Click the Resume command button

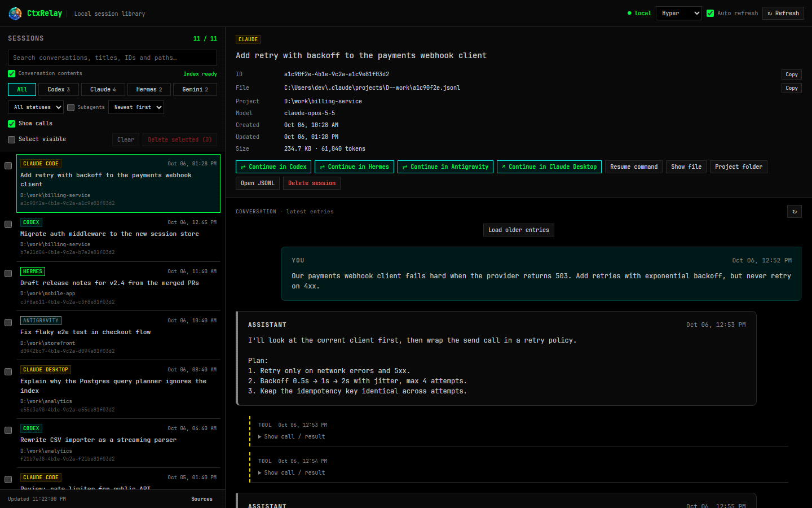click(634, 167)
